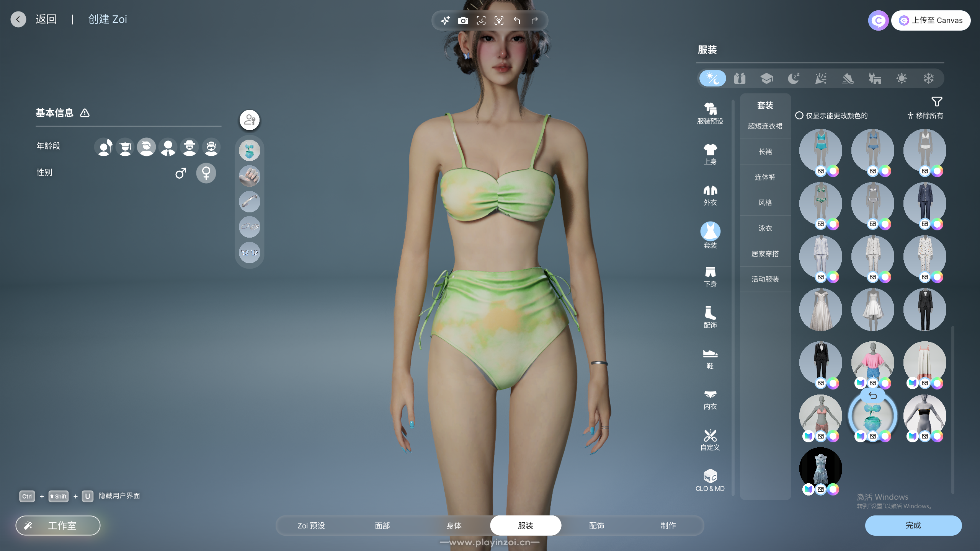Enable 仅显示能更改颜色的 option
Image resolution: width=980 pixels, height=551 pixels.
pyautogui.click(x=799, y=116)
